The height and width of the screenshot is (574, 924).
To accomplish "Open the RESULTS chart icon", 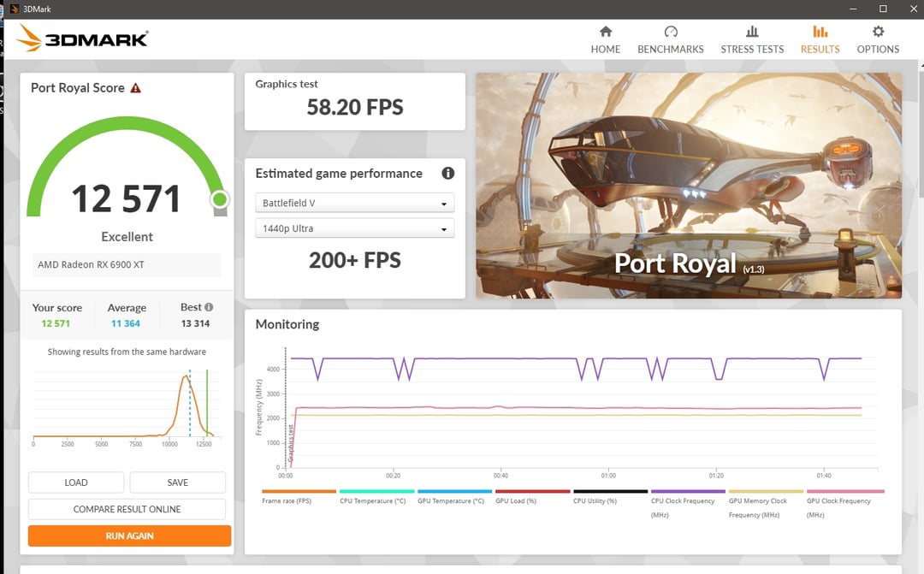I will (x=820, y=32).
